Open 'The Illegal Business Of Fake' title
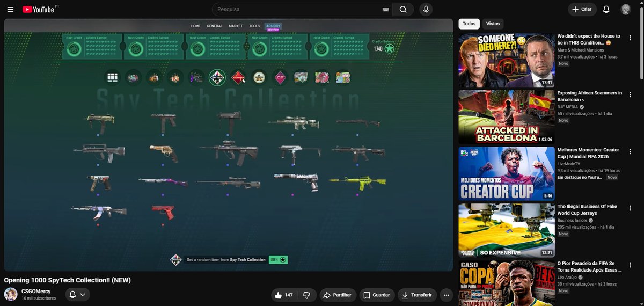The image size is (644, 306). point(587,209)
